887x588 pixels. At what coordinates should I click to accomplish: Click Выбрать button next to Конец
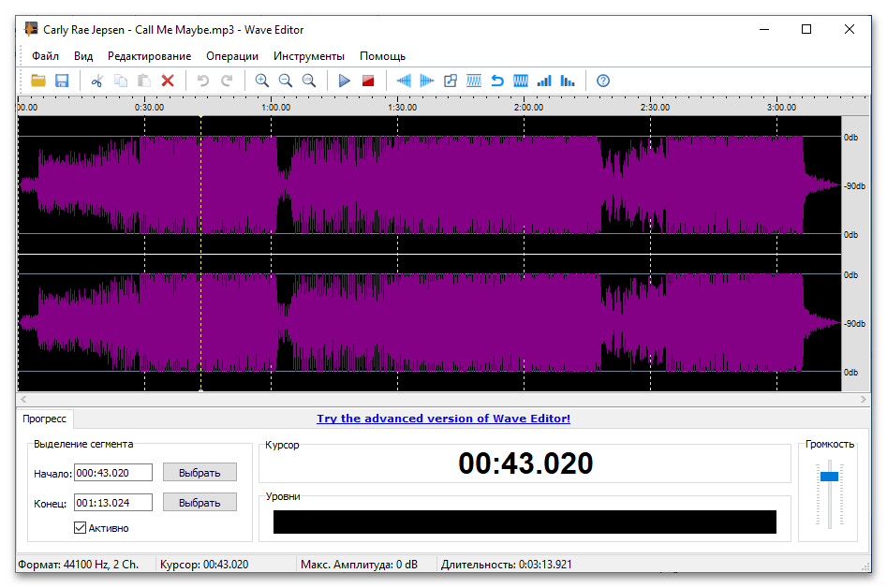(x=200, y=503)
